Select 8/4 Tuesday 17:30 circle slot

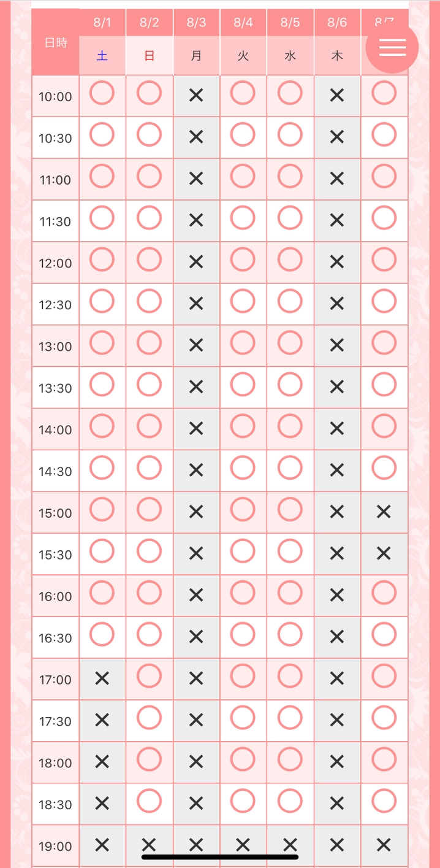coord(243,718)
